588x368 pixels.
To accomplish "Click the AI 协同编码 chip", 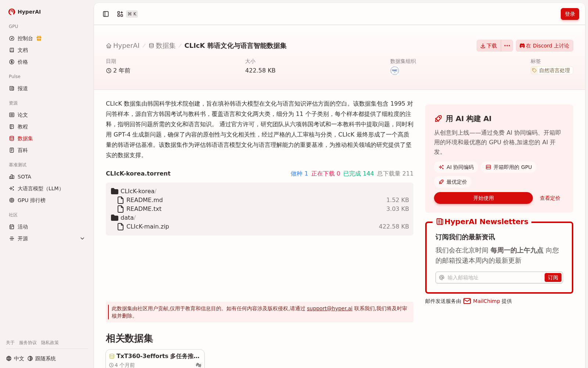I will [x=456, y=167].
